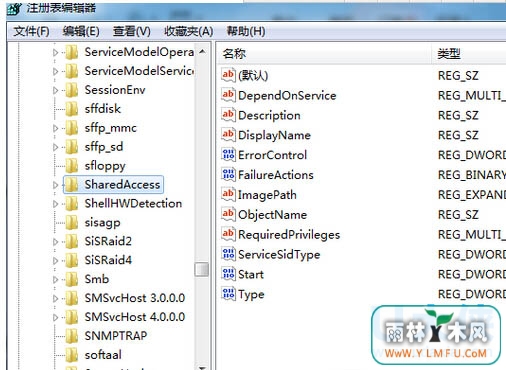Expand the SMSvcHost 4.0.0.0 node
This screenshot has height=370, width=506.
coord(55,318)
